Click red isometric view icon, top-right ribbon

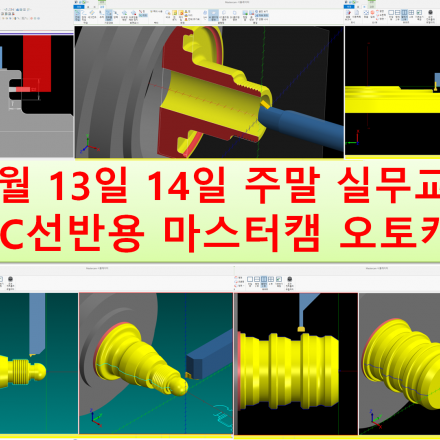373,13
